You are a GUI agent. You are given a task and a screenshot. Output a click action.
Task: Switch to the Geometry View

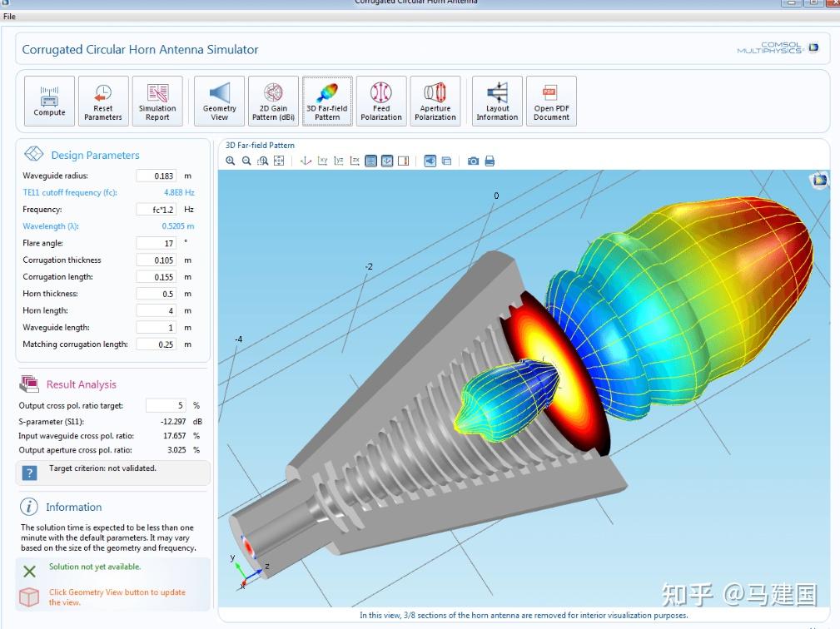(219, 100)
